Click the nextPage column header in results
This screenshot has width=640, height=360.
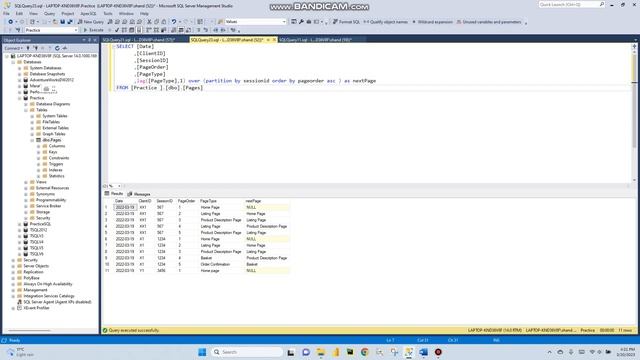(253, 201)
